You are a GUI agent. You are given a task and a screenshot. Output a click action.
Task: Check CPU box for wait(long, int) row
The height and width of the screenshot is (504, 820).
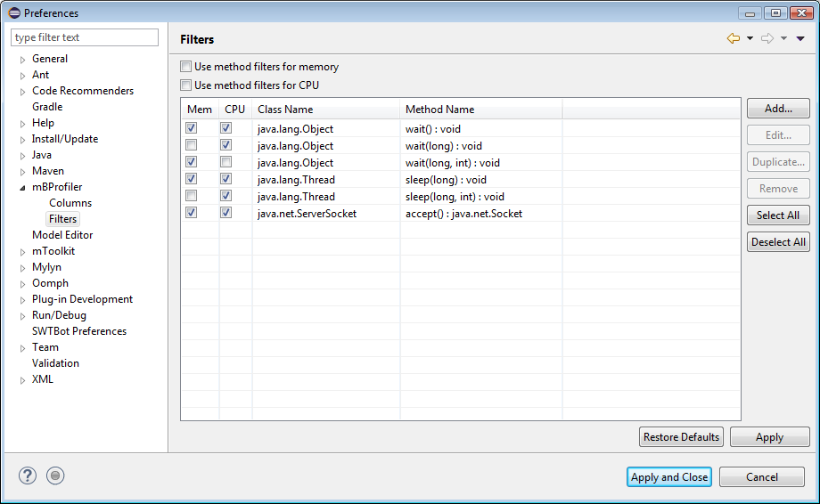226,163
